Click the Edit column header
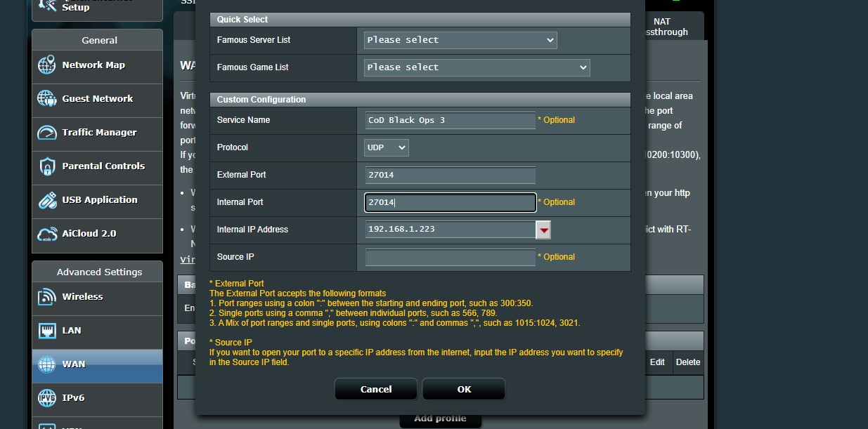Viewport: 868px width, 429px height. tap(657, 362)
